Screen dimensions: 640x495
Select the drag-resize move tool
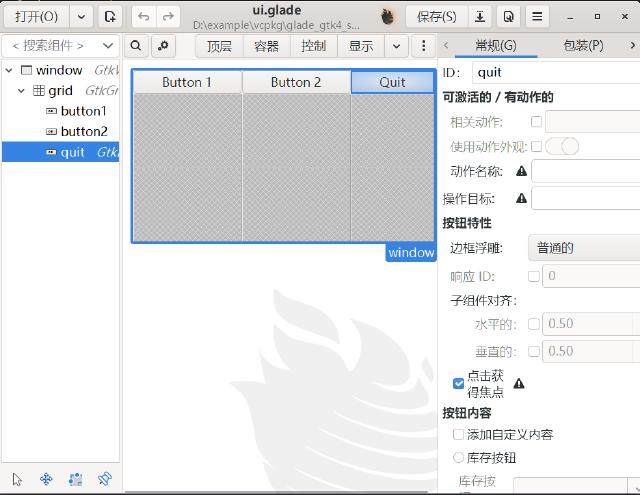click(x=46, y=479)
